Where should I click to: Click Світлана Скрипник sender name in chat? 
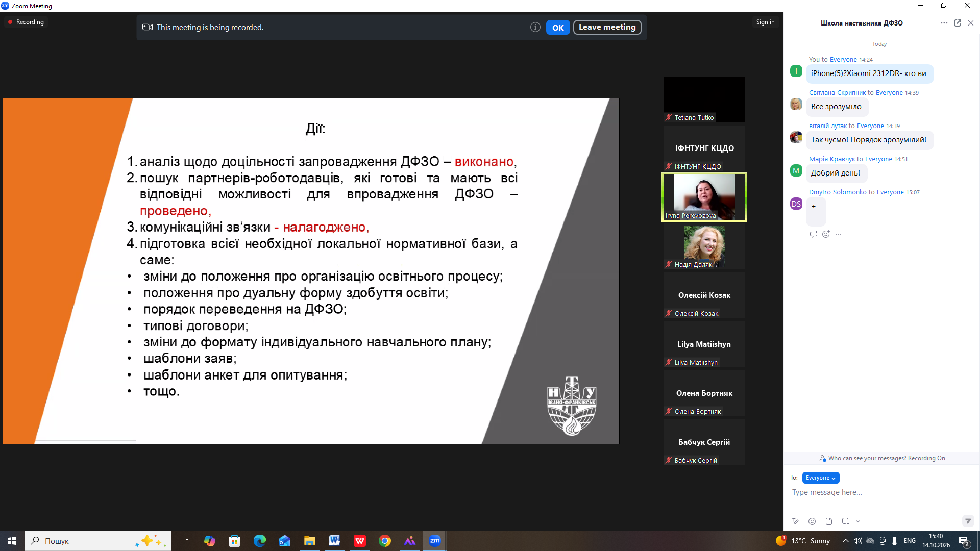(x=837, y=93)
